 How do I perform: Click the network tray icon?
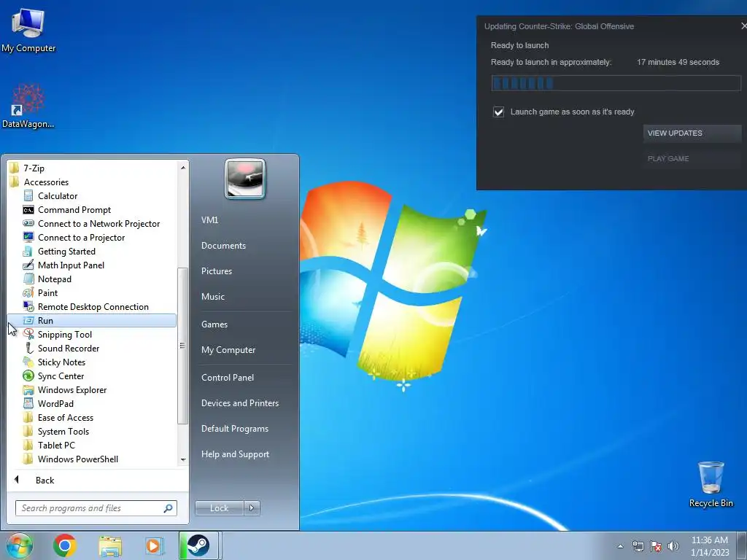pyautogui.click(x=638, y=546)
